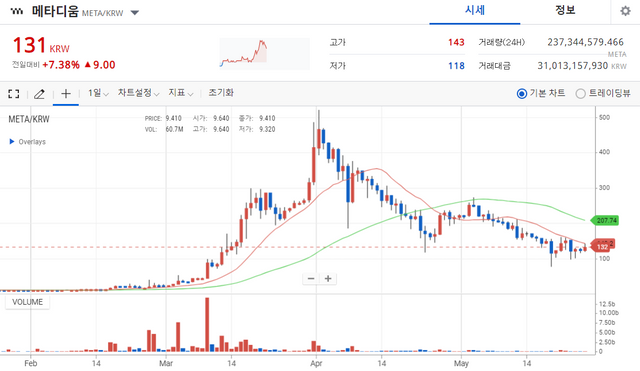The image size is (640, 371).
Task: Click the Apr date axis label
Action: (x=316, y=363)
